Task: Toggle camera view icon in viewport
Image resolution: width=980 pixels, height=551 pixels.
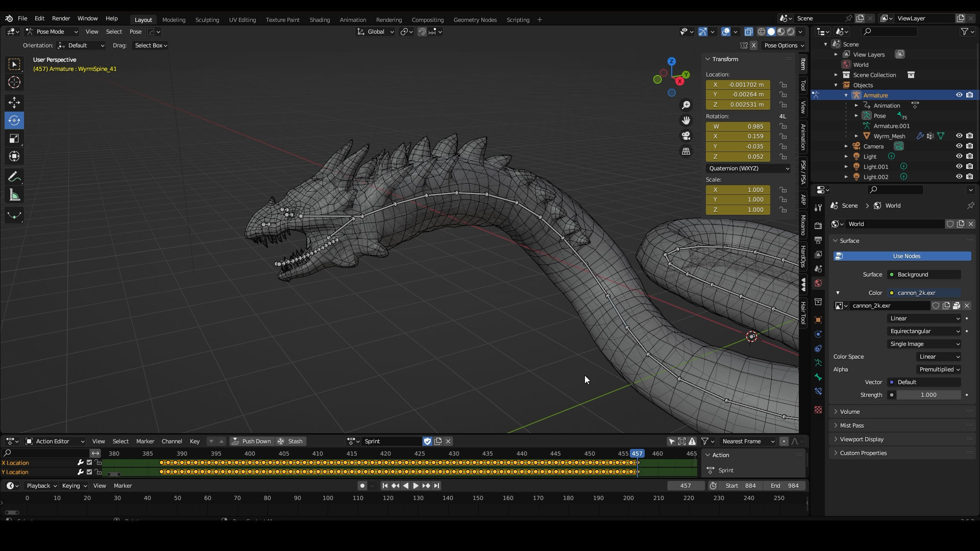Action: tap(686, 136)
